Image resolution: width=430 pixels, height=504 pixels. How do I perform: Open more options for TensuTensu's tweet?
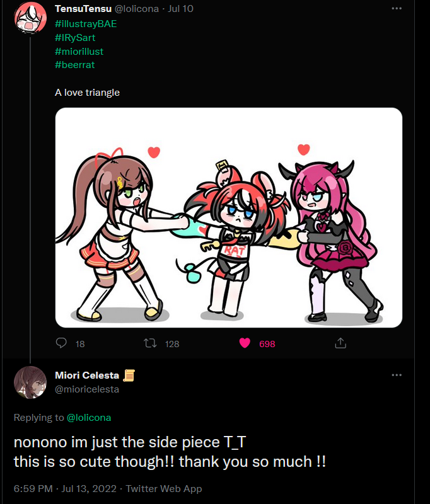397,9
